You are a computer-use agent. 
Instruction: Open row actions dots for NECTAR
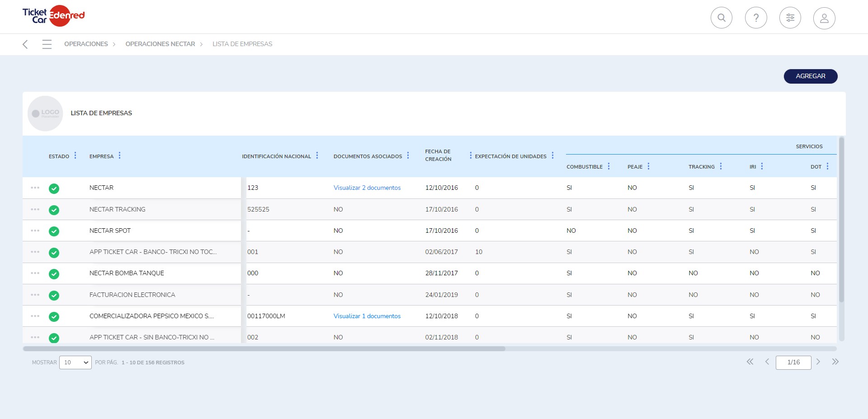35,188
